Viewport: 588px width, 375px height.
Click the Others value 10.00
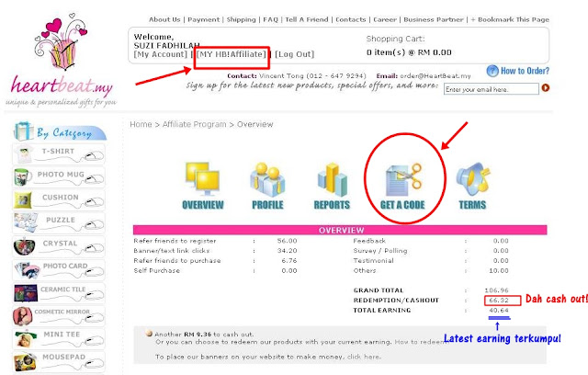[x=499, y=270]
